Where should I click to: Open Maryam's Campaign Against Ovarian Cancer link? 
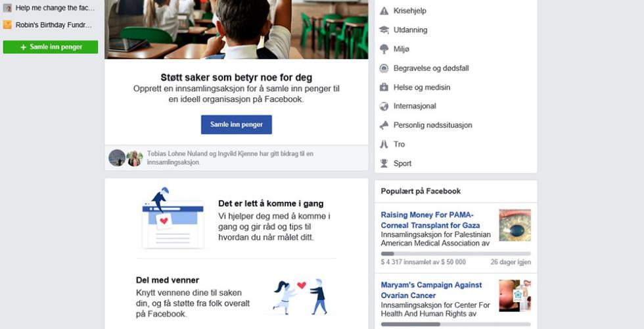[431, 290]
